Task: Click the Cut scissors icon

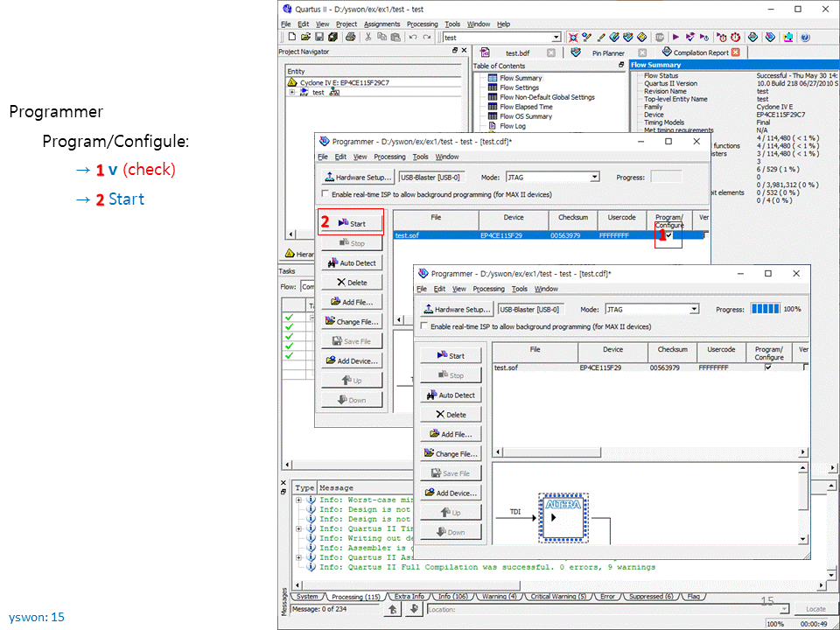Action: coord(368,37)
